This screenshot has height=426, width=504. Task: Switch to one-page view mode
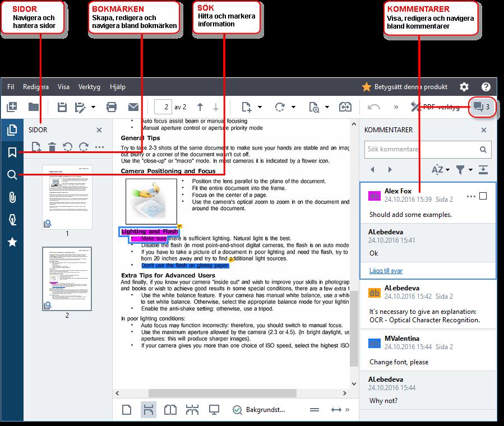(127, 410)
